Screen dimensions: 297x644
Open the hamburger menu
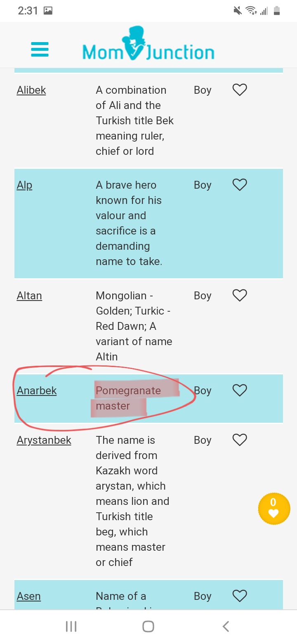[40, 50]
